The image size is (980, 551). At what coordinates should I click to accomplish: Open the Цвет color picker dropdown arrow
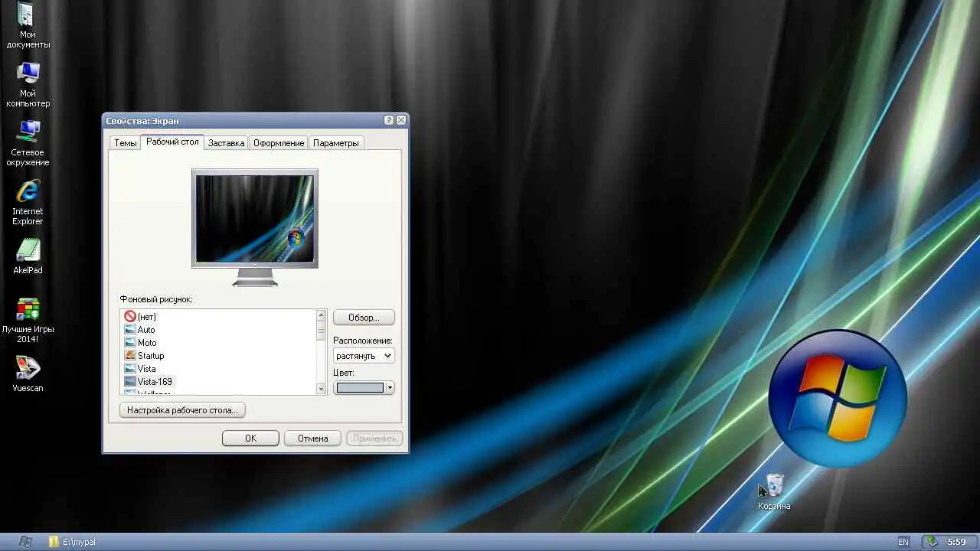(x=390, y=388)
